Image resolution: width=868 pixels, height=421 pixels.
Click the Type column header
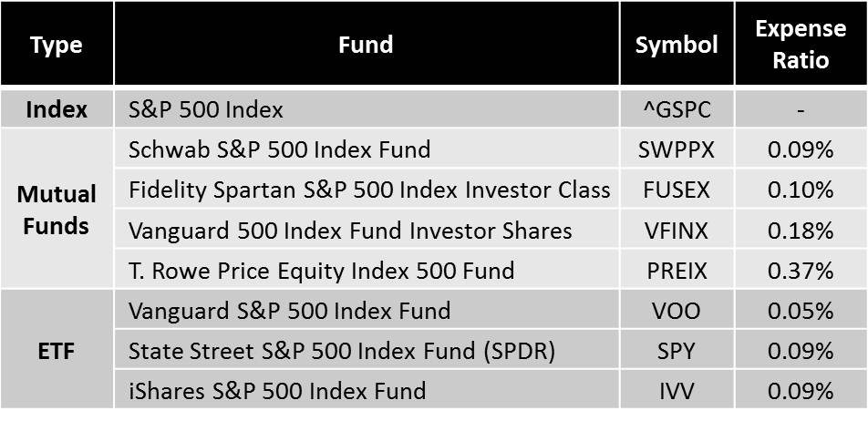(x=57, y=45)
